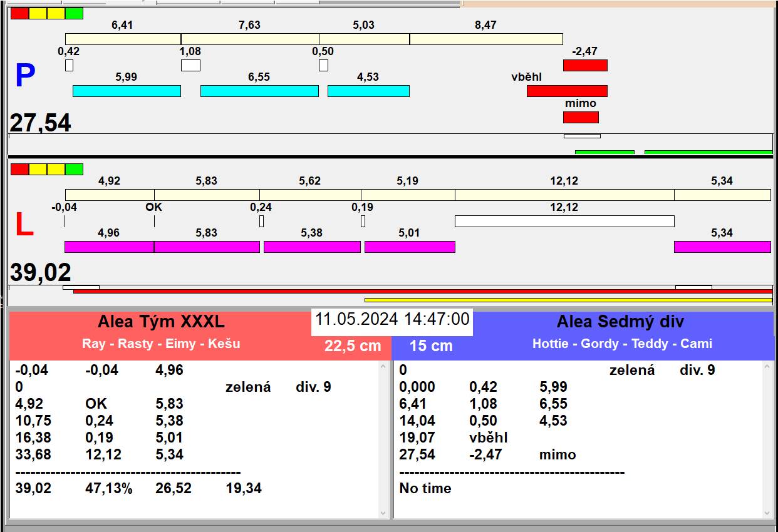Screen dimensions: 778x532
Task: Select the 7,63 cream bar in lane P
Action: 250,39
